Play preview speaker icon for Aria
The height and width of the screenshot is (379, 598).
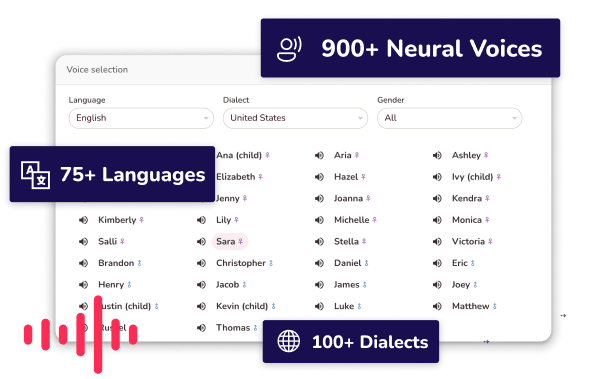point(319,155)
